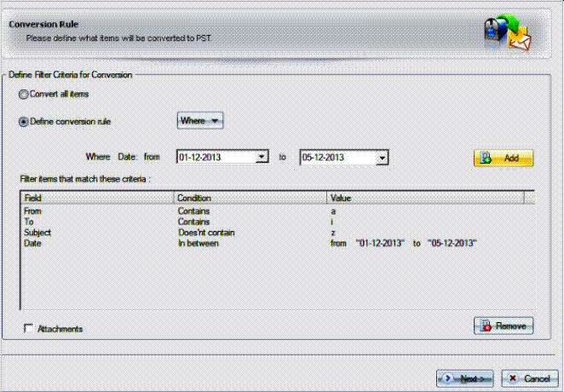Click the Add button's document plus icon
Image resolution: width=564 pixels, height=392 pixels.
[x=486, y=158]
